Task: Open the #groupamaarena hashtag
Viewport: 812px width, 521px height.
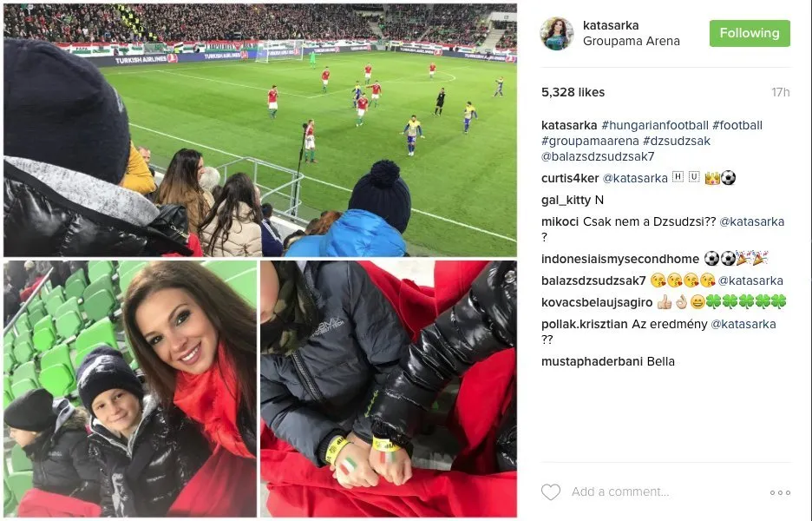Action: tap(590, 141)
